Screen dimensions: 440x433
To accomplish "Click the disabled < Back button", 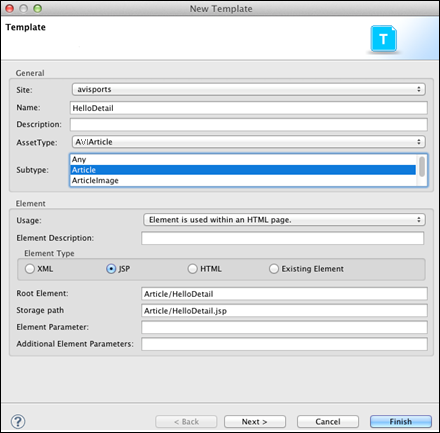I will (186, 422).
